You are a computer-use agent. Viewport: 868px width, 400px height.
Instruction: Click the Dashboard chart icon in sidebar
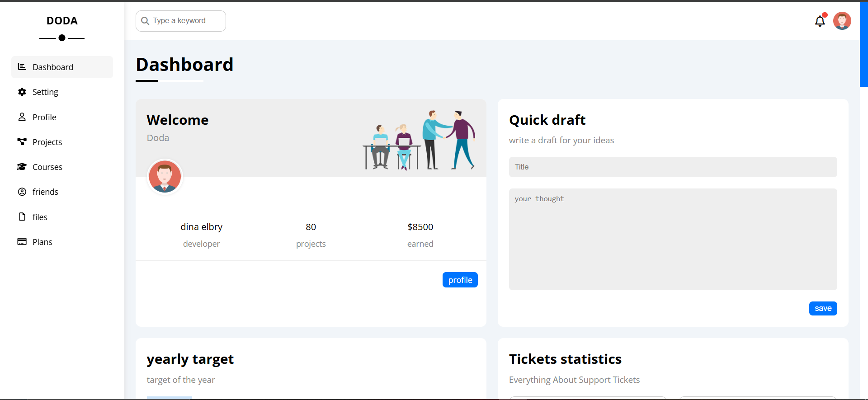tap(22, 67)
